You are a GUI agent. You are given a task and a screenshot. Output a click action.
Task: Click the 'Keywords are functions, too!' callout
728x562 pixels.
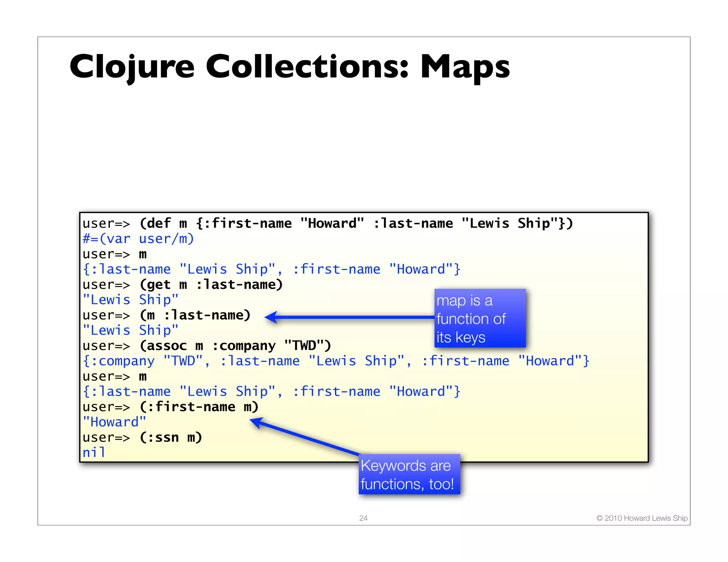[409, 474]
